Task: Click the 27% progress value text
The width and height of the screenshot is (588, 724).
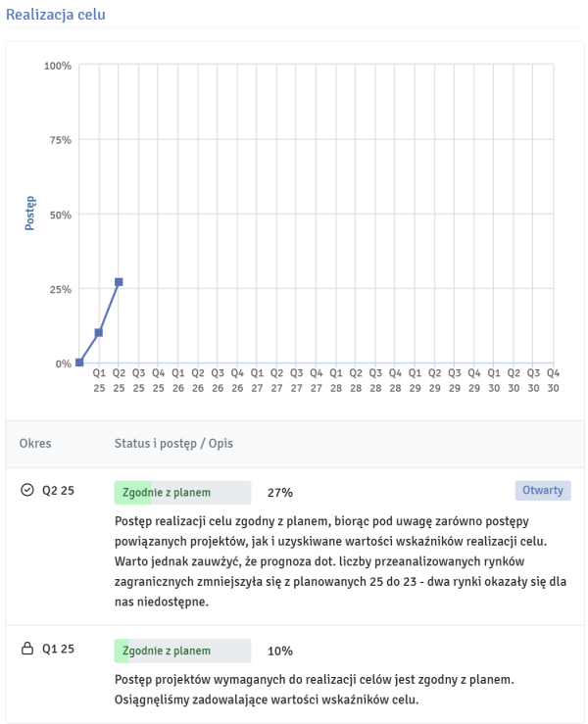Action: (x=279, y=493)
